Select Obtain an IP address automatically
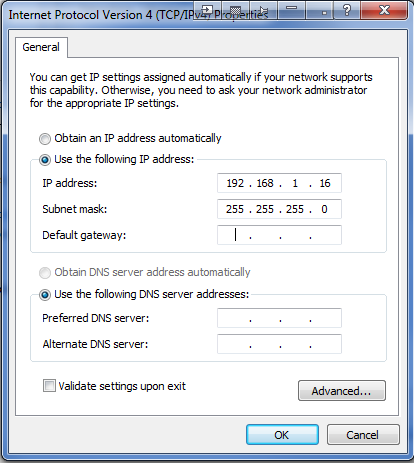This screenshot has width=414, height=463. pos(45,139)
